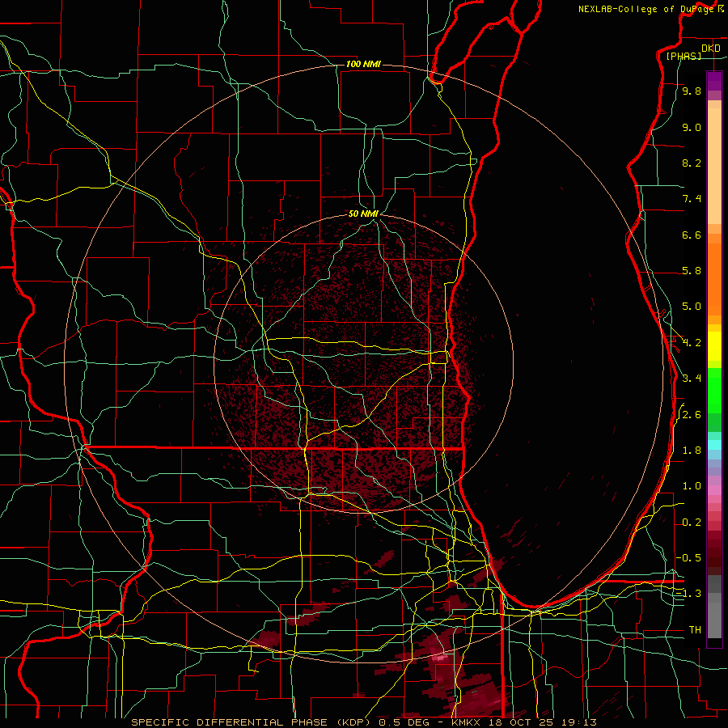The height and width of the screenshot is (728, 728).
Task: Select the 3.4 value on the color scale
Action: (x=692, y=379)
